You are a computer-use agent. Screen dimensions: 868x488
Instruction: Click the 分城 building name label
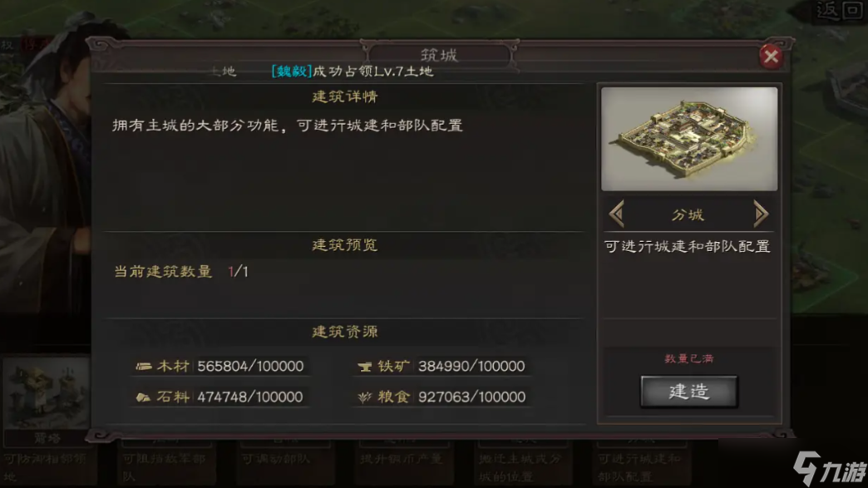pos(688,214)
